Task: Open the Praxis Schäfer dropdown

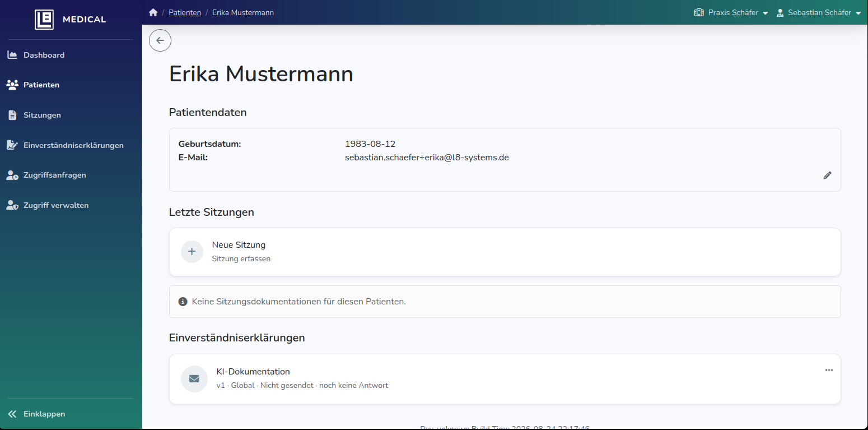Action: click(731, 12)
